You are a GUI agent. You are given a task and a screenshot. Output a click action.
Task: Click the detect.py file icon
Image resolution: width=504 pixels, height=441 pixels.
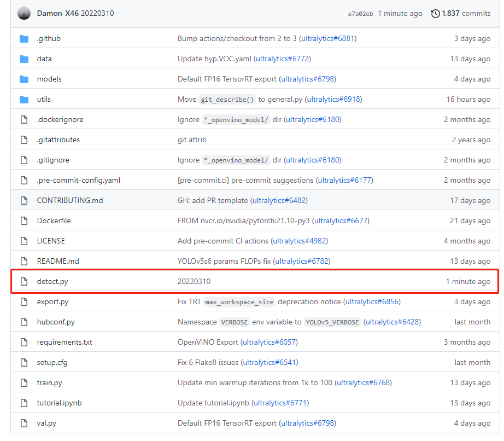point(24,282)
